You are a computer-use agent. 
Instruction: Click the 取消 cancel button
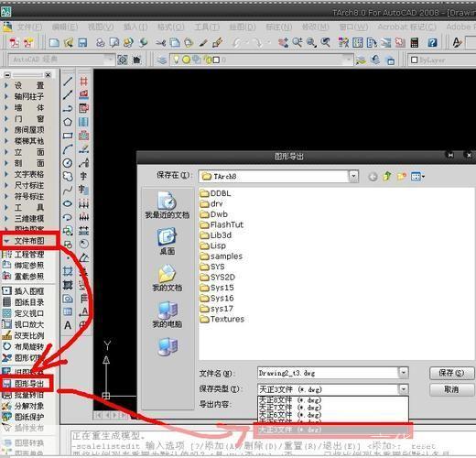(x=451, y=389)
